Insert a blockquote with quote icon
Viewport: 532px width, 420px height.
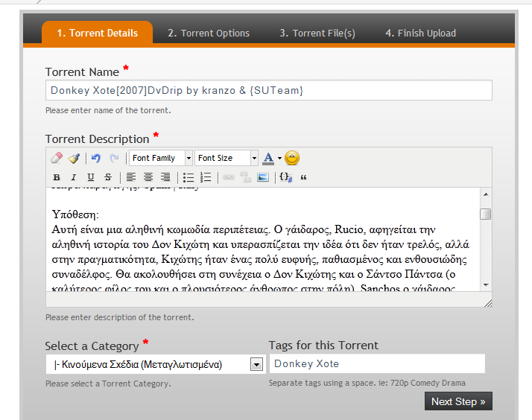pyautogui.click(x=303, y=177)
